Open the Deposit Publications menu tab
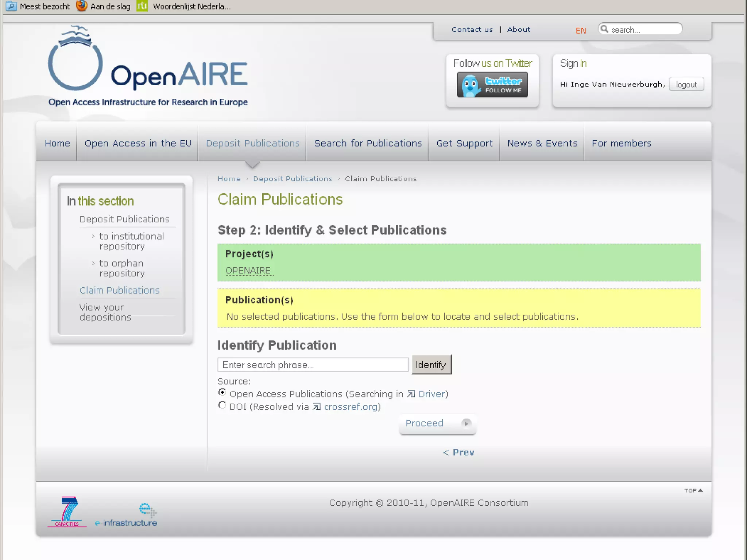Screen dimensions: 747x560 pyautogui.click(x=252, y=143)
